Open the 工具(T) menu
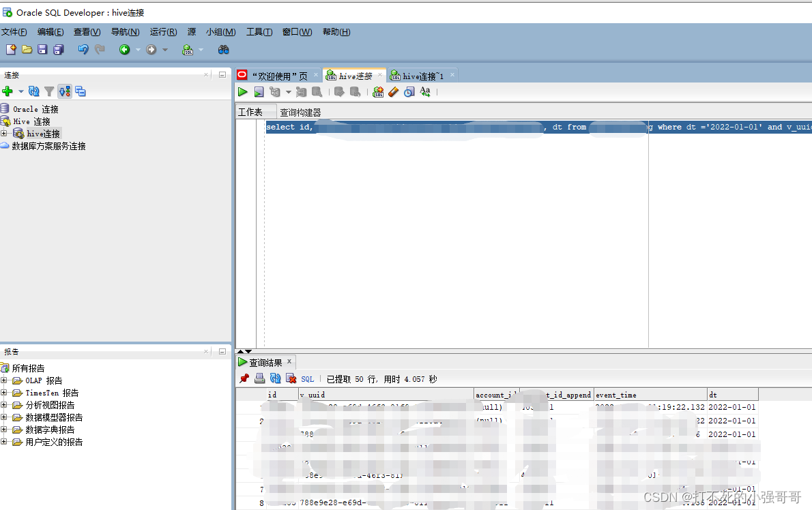812x510 pixels. coord(259,32)
